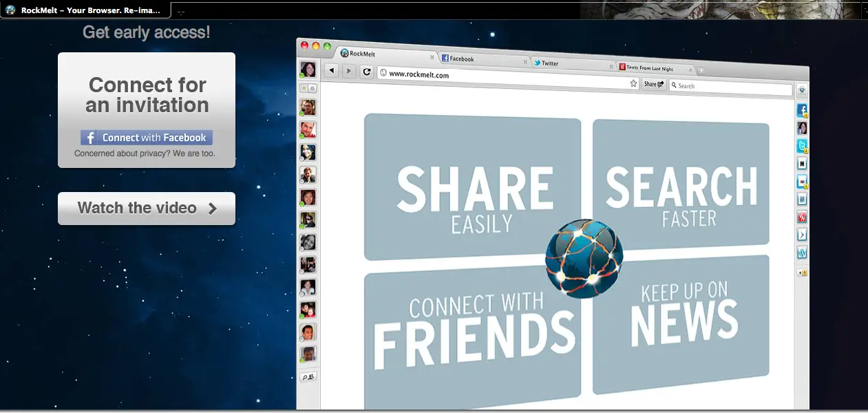Screen dimensions: 868x413
Task: Click the Connect with Facebook button
Action: pos(147,138)
